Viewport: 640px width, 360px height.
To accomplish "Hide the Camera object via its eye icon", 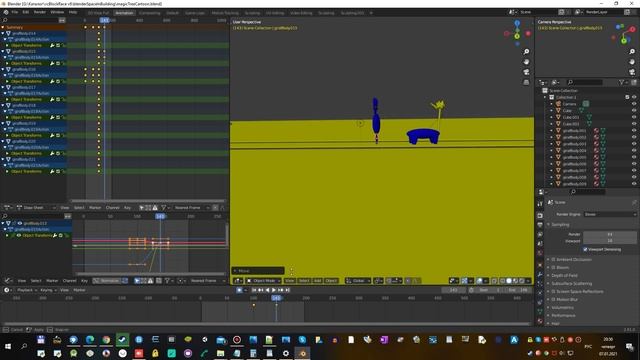I will click(634, 104).
